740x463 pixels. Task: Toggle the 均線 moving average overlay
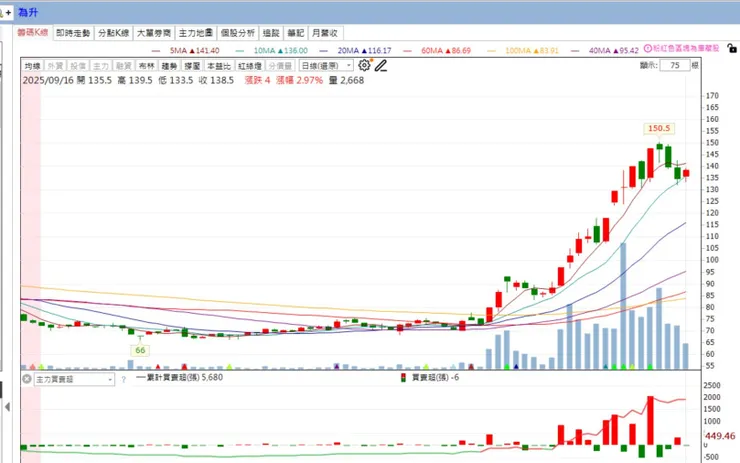[x=33, y=66]
